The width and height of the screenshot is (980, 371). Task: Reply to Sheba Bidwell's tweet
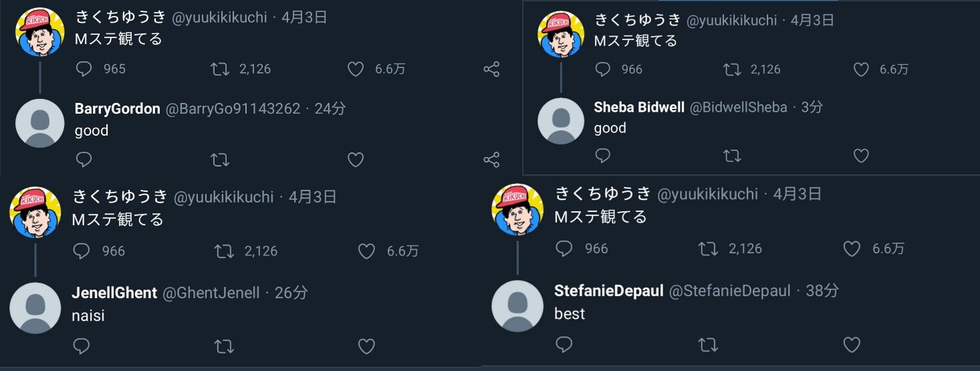tap(602, 156)
